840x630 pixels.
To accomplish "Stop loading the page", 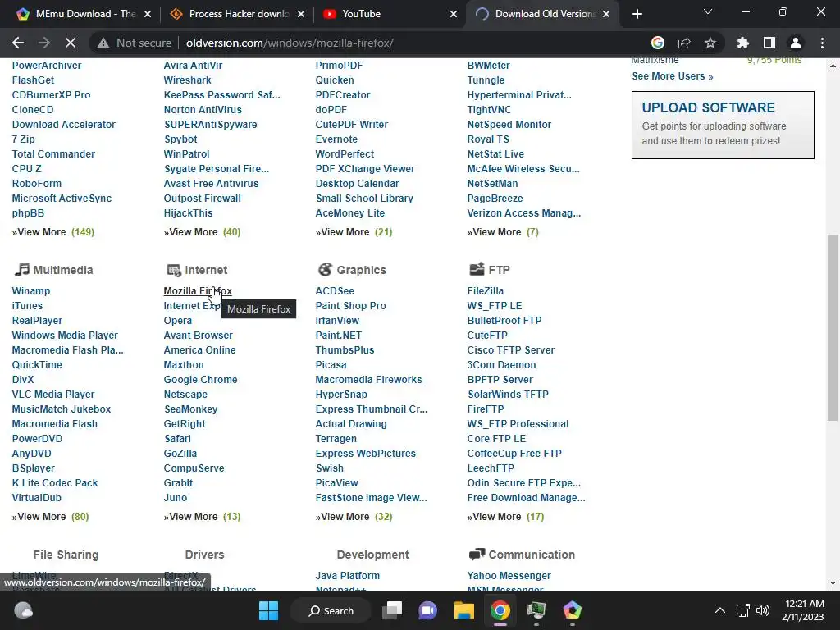I will click(71, 43).
